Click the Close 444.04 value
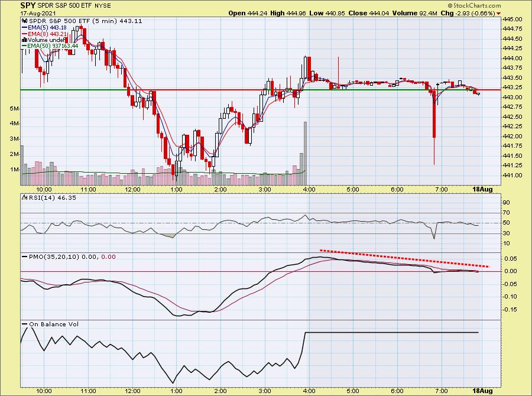This screenshot has width=532, height=396. pos(369,13)
